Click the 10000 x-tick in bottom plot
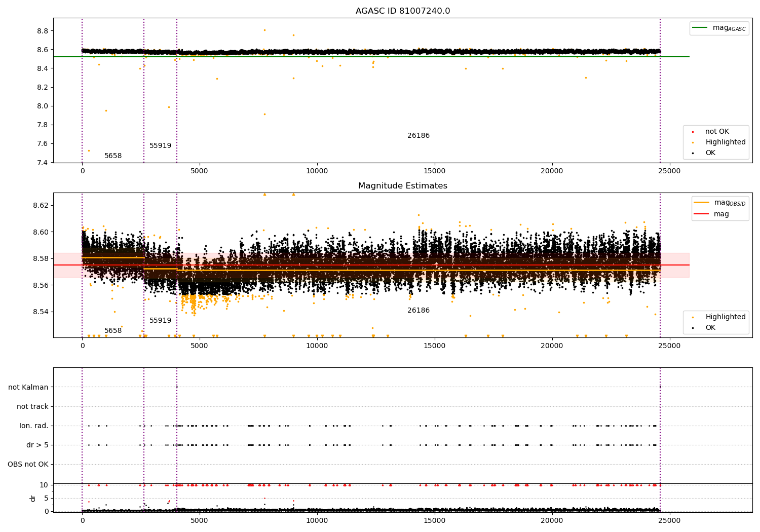Image resolution: width=760 pixels, height=532 pixels. click(317, 520)
